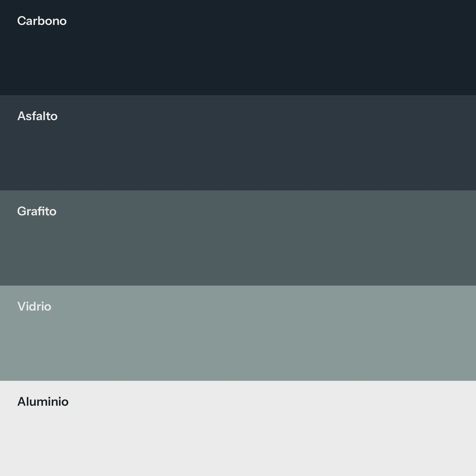This screenshot has height=476, width=476.
Task: Select the darkest swatch in the palette
Action: (x=238, y=48)
